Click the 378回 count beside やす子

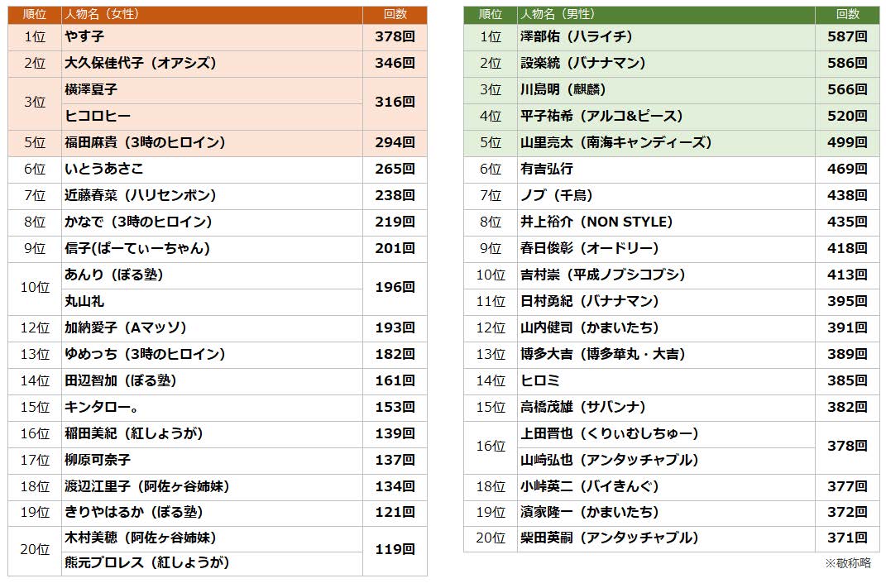395,37
